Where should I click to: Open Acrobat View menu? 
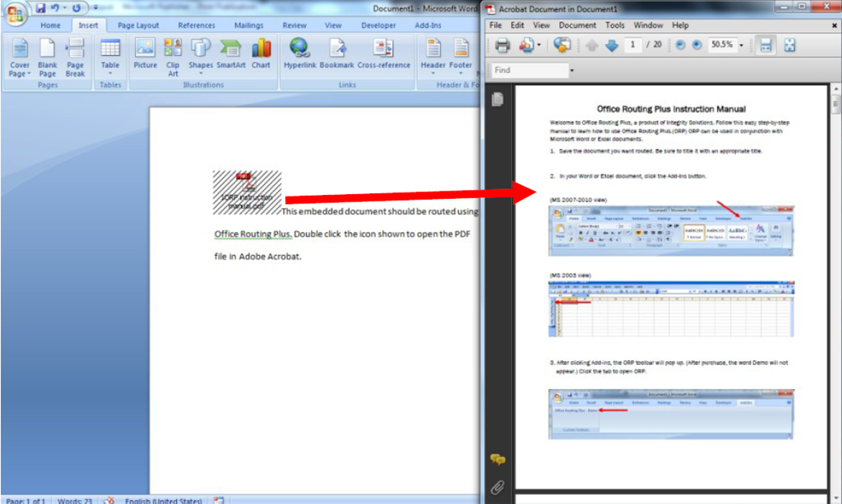pos(541,25)
